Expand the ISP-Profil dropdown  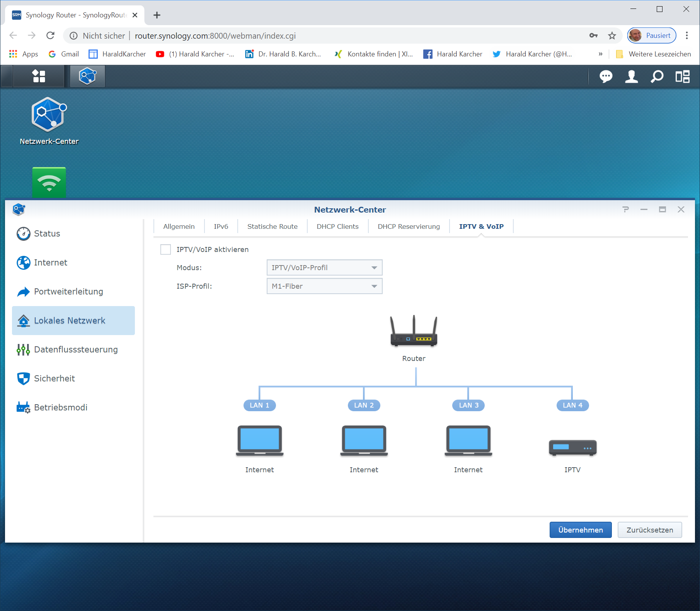(324, 286)
